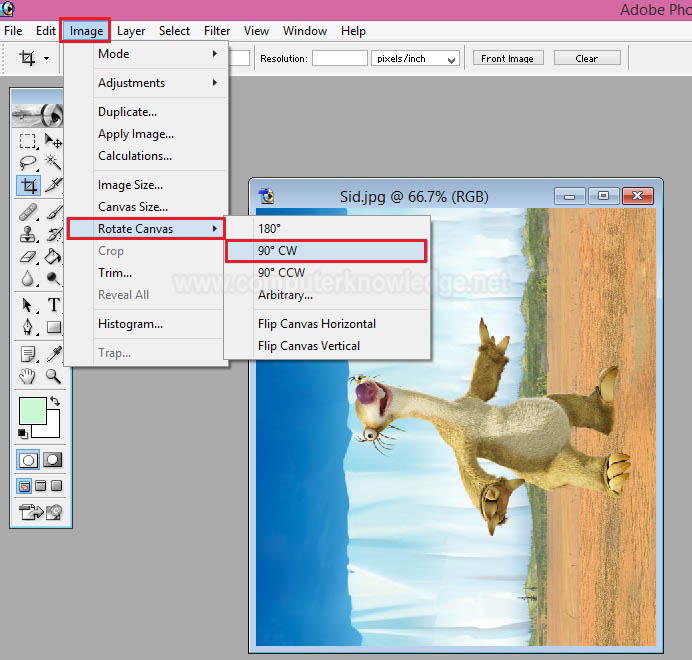Screen dimensions: 692x660
Task: Select Flip Canvas Horizontal
Action: pyautogui.click(x=327, y=324)
